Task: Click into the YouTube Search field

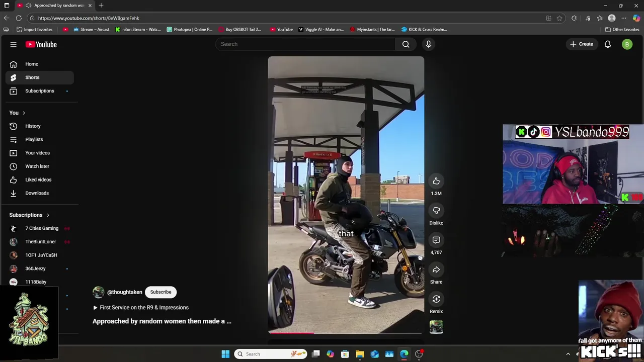Action: tap(306, 44)
